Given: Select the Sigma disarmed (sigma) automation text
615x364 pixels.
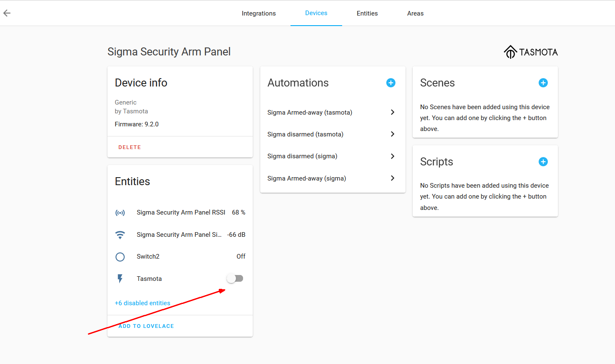Looking at the screenshot, I should tap(302, 156).
